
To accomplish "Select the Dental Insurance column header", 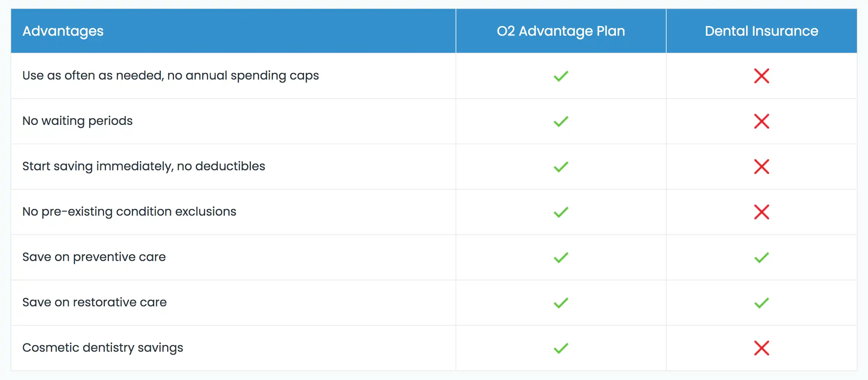I will 761,31.
